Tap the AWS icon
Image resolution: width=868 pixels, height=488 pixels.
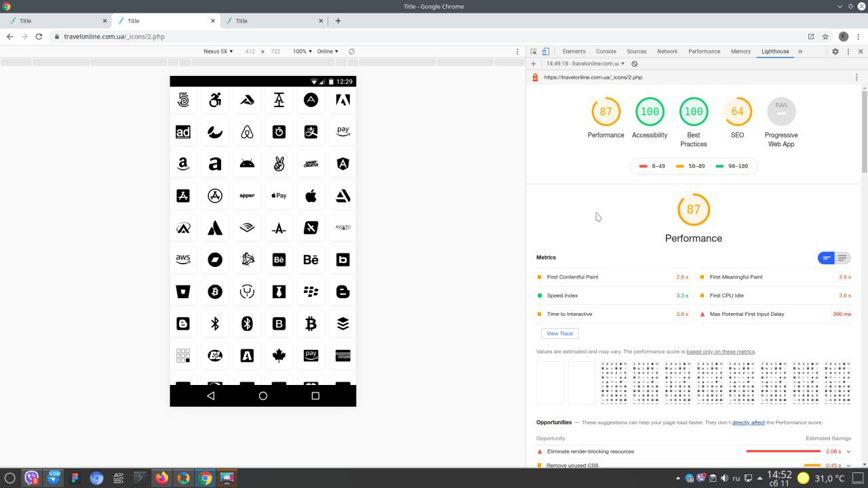click(x=183, y=260)
